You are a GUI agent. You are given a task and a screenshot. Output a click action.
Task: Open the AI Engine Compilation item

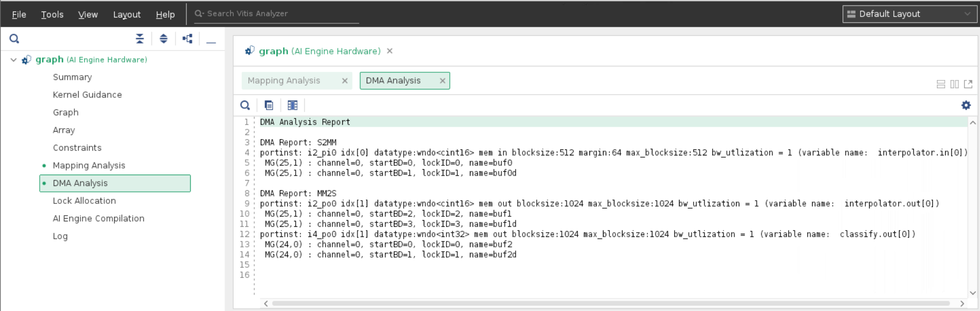(x=98, y=219)
